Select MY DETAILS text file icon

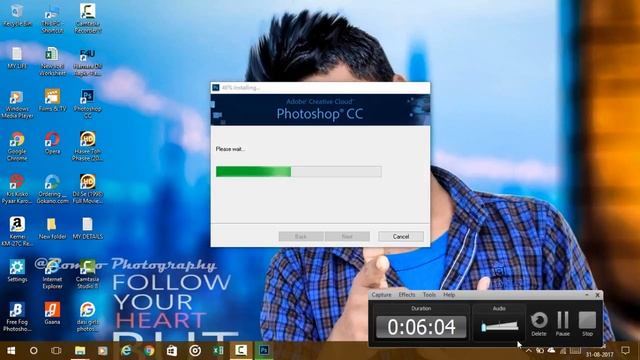(88, 228)
